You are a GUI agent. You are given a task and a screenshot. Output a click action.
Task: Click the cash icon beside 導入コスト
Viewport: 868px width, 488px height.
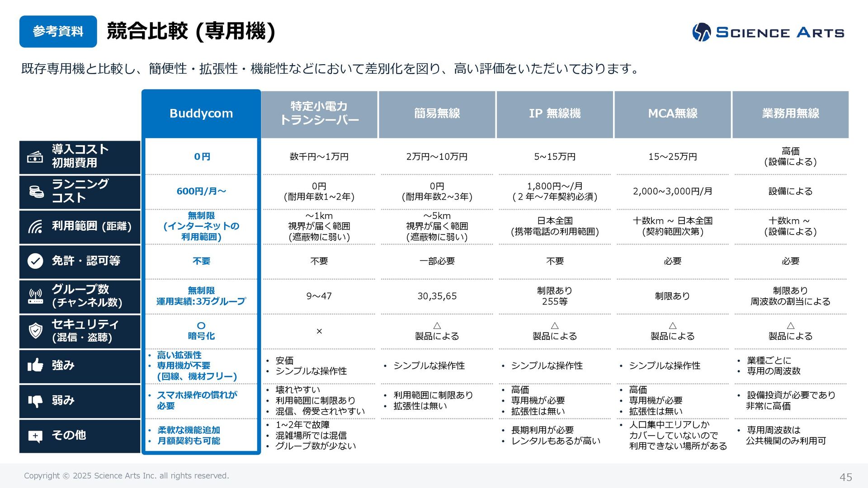pyautogui.click(x=35, y=157)
